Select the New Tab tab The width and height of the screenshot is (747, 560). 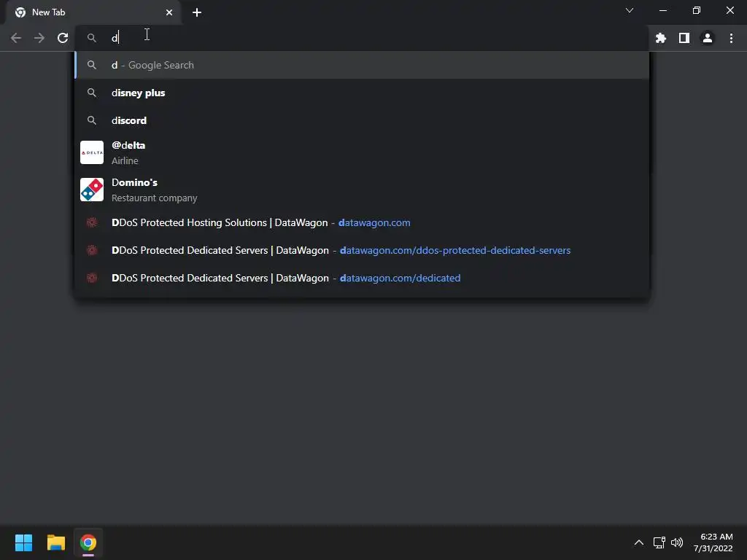(x=94, y=12)
